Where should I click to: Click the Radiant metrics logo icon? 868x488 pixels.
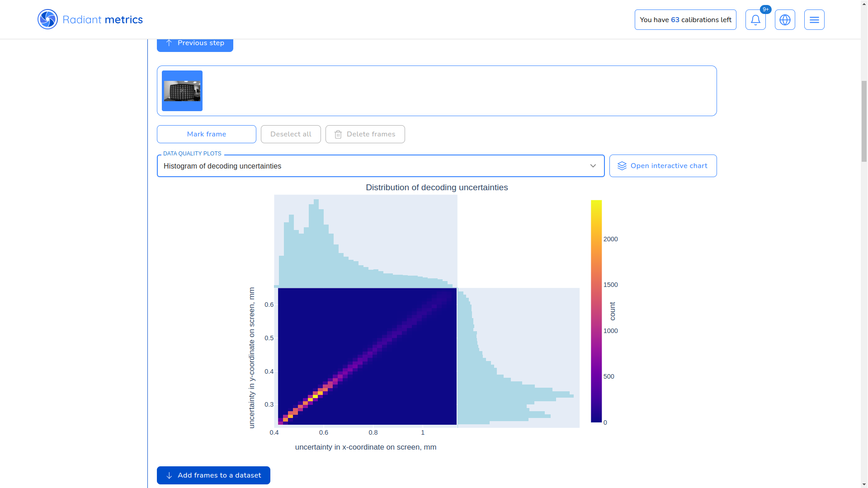(47, 19)
